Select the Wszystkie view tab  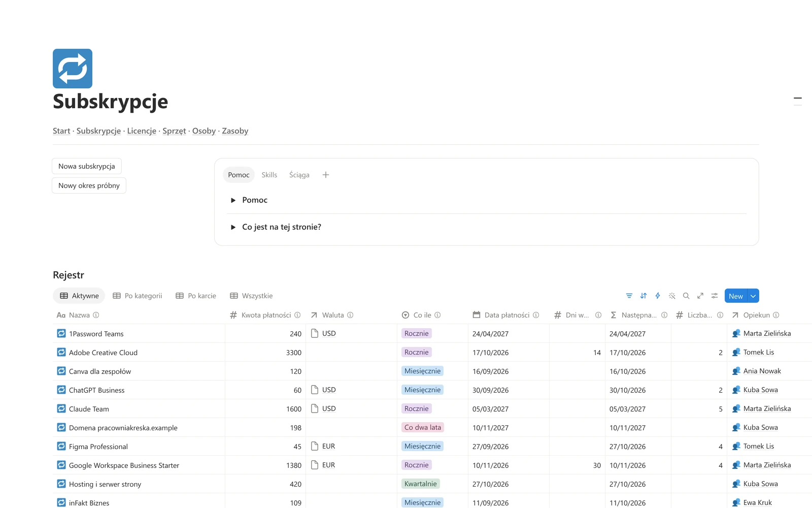(251, 296)
